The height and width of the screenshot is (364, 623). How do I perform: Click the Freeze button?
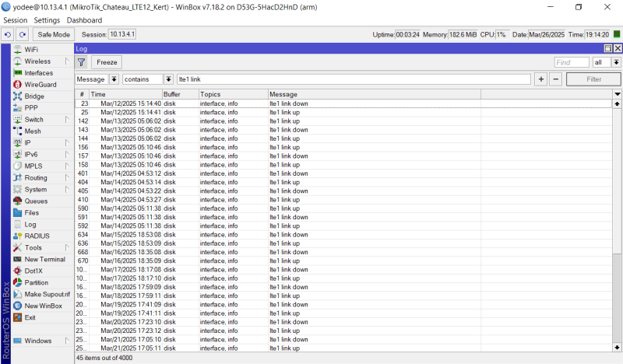[x=107, y=62]
